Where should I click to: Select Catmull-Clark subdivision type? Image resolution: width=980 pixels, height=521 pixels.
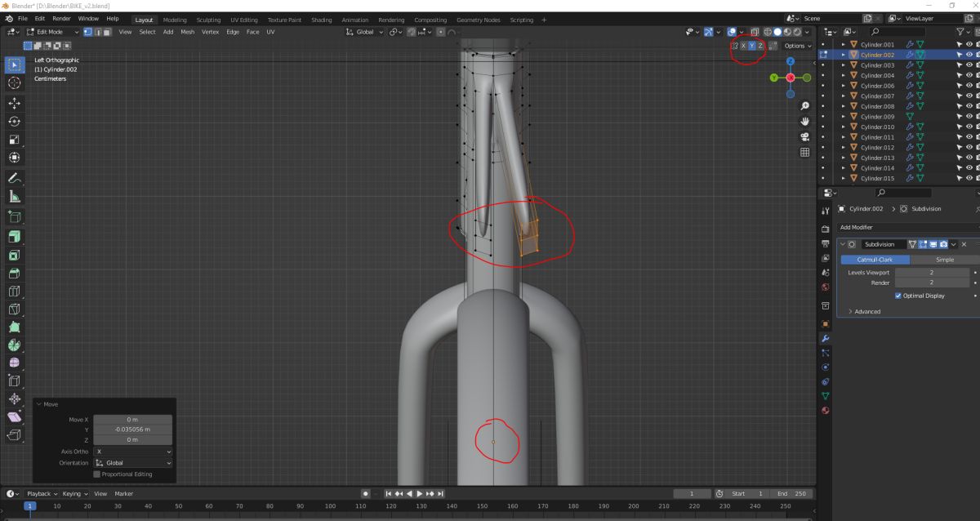(875, 260)
